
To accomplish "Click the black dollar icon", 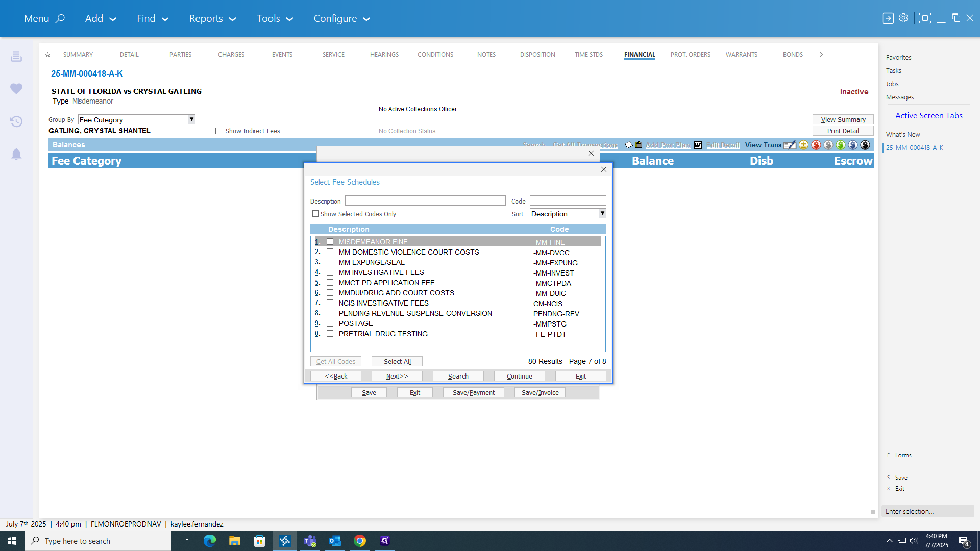I will [865, 145].
